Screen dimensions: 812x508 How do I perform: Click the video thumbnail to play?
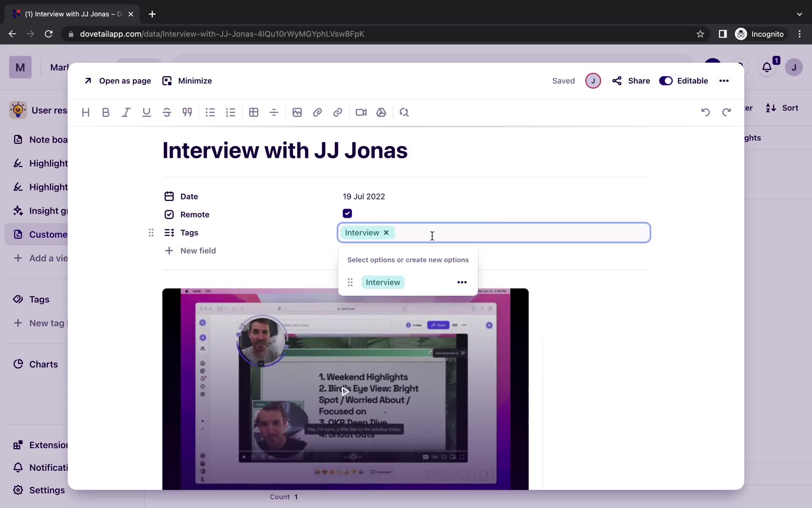345,389
